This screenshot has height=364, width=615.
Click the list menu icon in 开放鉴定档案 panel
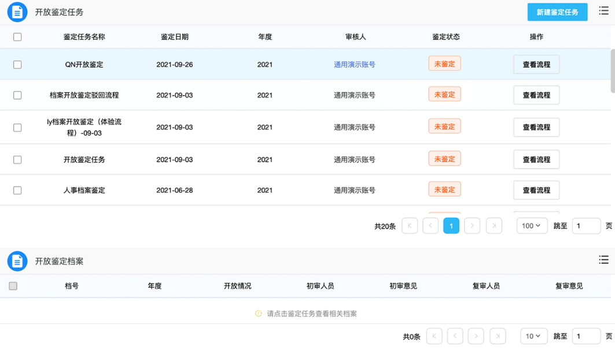(603, 260)
